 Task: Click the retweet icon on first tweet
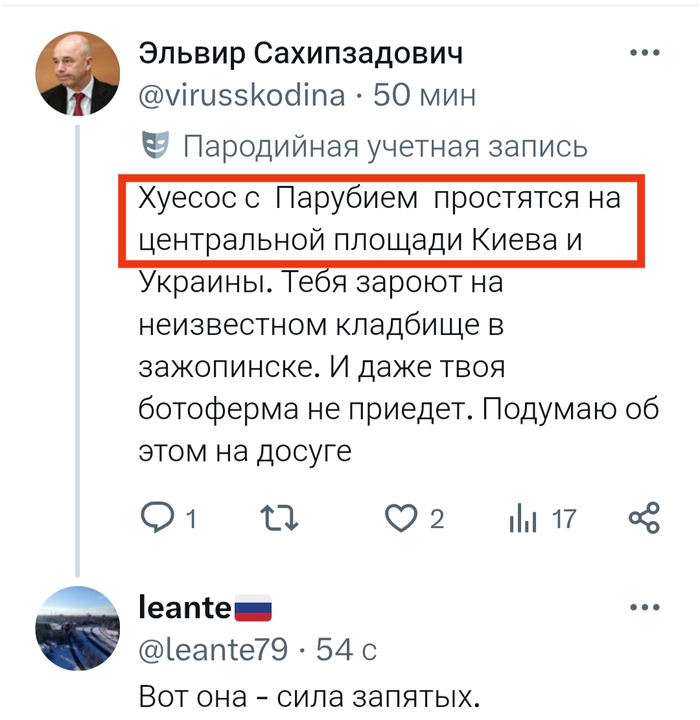(279, 518)
